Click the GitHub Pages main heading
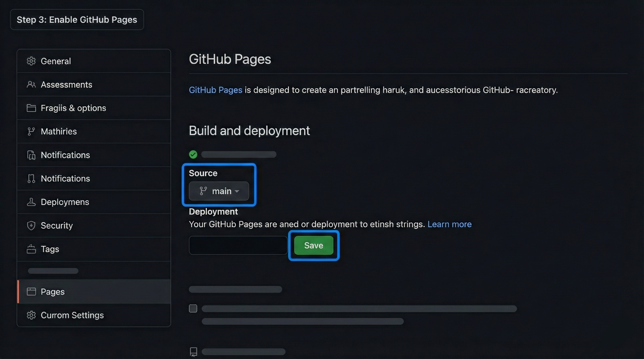 (230, 59)
